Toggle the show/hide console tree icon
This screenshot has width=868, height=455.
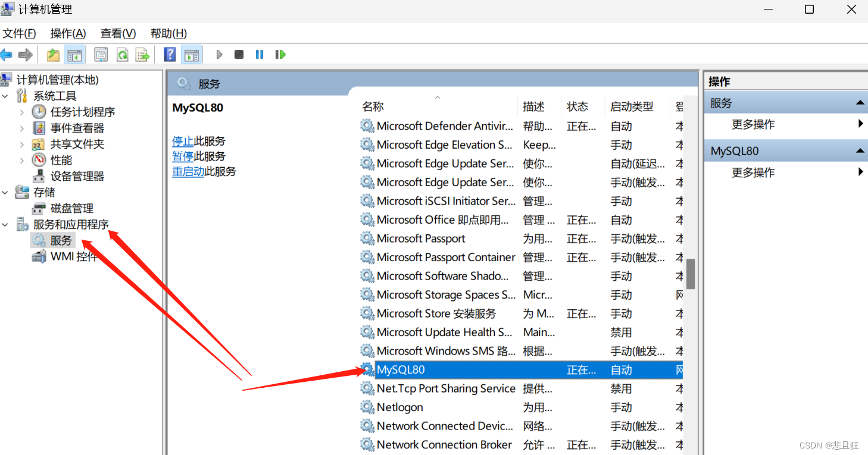tap(74, 55)
